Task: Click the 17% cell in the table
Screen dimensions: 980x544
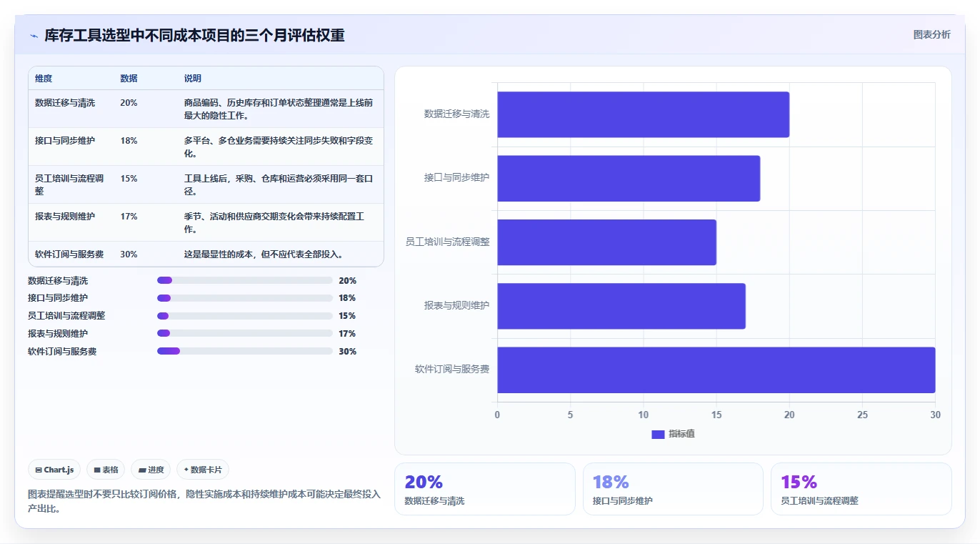Action: click(129, 217)
